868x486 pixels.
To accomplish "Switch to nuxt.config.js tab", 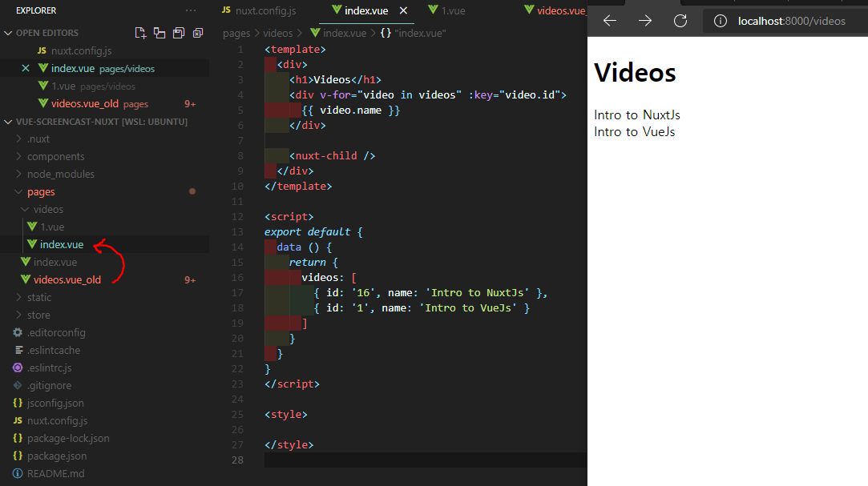I will (x=259, y=10).
